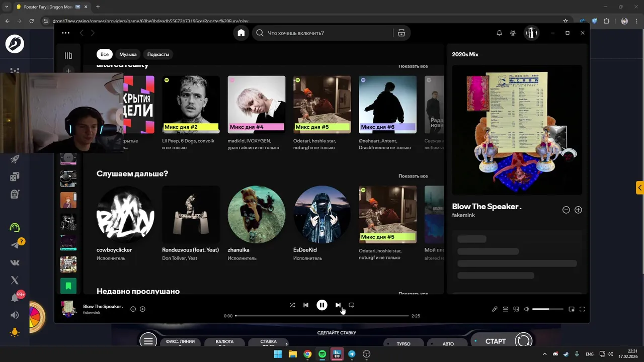Open EsDeeKid artist card
Viewport: 644px width, 362px height.
pos(322,224)
